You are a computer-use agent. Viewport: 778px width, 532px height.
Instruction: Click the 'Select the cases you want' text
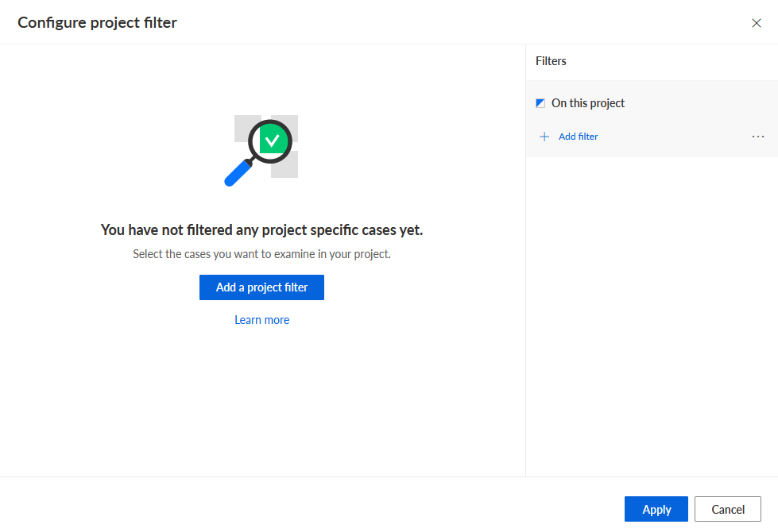coord(261,254)
